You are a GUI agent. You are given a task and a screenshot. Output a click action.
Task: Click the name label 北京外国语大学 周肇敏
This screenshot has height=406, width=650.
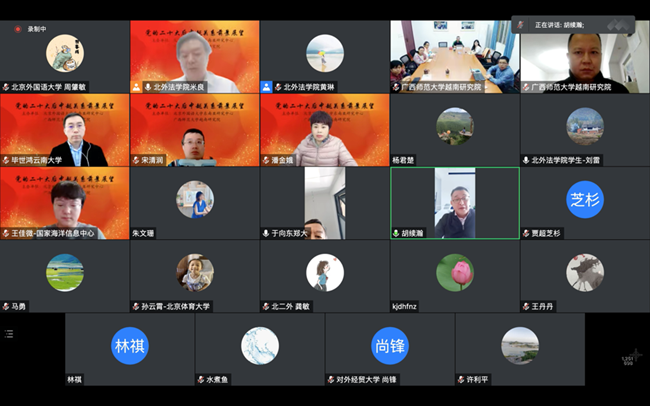(49, 87)
